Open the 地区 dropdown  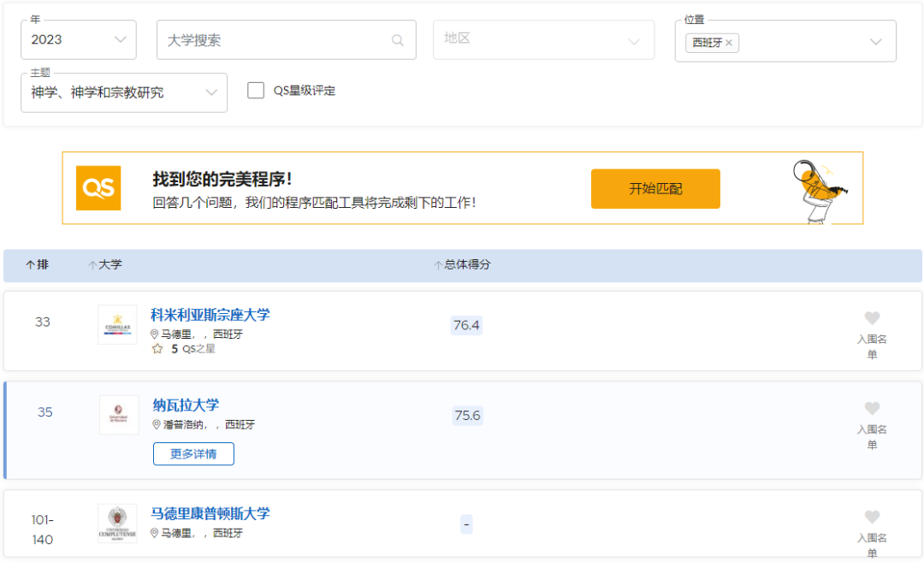pyautogui.click(x=543, y=39)
